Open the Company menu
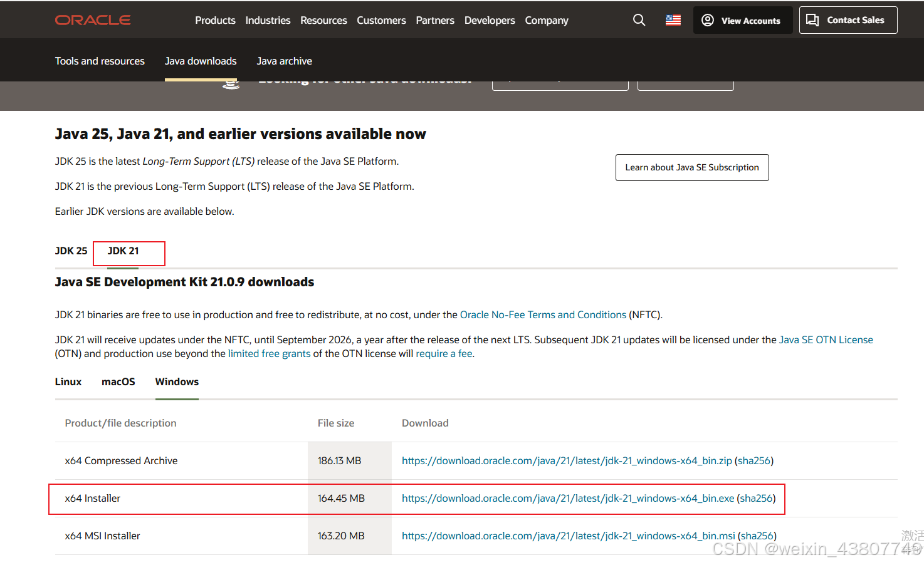The image size is (924, 565). tap(547, 20)
